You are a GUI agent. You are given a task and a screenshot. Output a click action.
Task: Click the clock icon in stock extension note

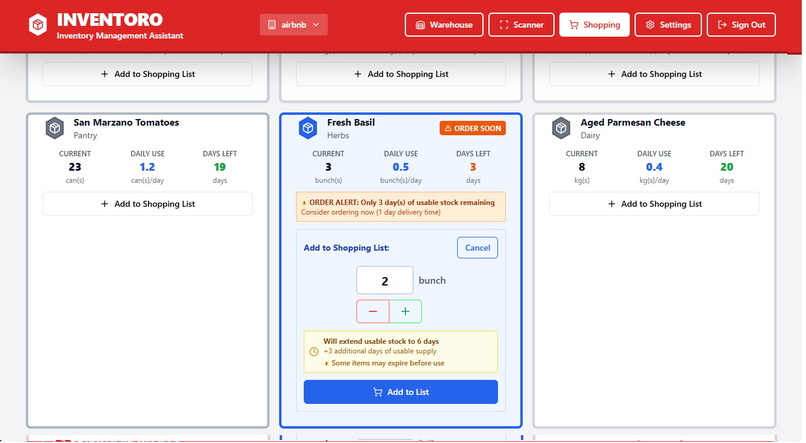click(314, 352)
